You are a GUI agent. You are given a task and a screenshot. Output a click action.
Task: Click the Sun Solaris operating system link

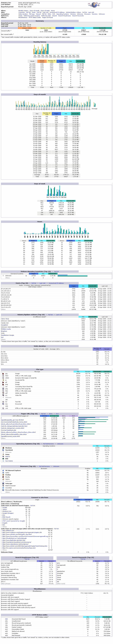tap(9, 461)
